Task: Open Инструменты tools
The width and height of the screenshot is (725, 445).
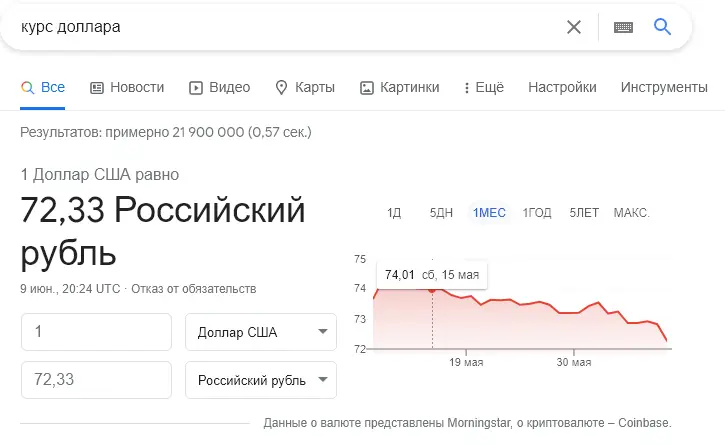Action: click(664, 87)
